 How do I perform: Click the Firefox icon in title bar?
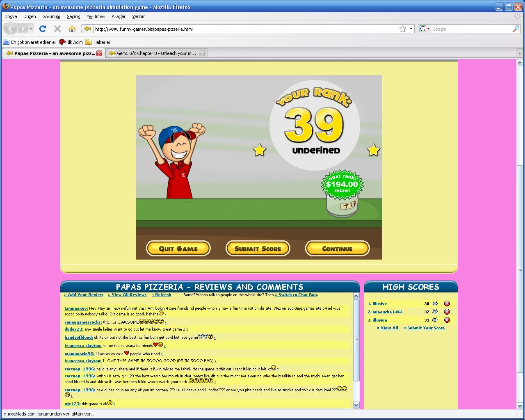pyautogui.click(x=5, y=7)
